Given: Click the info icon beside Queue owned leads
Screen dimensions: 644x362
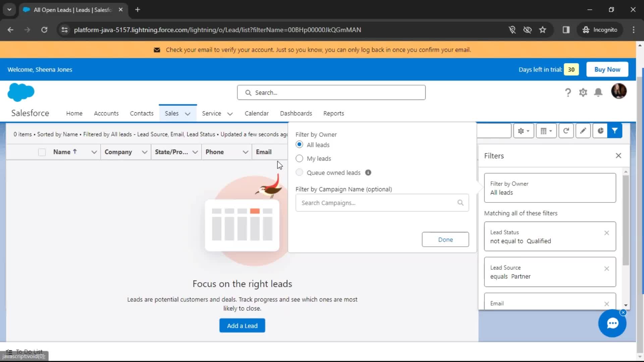Looking at the screenshot, I should 368,173.
